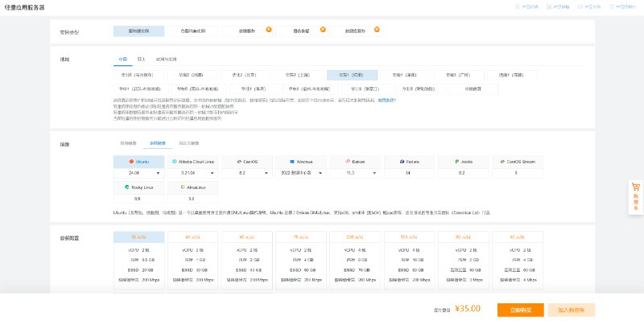Select region 华东2（上海）
The image size is (644, 321).
pos(298,75)
